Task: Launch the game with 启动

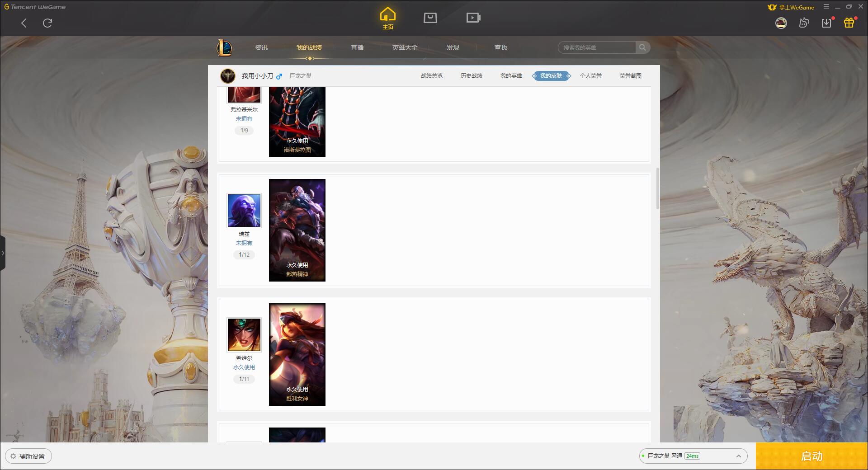Action: tap(812, 456)
